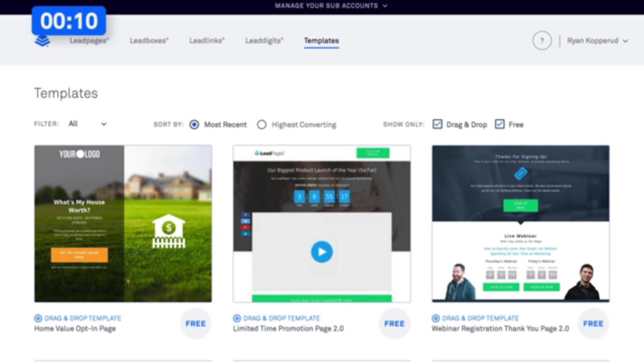Click the Templates page heading
Viewport: 644px width, 362px height.
coord(65,93)
